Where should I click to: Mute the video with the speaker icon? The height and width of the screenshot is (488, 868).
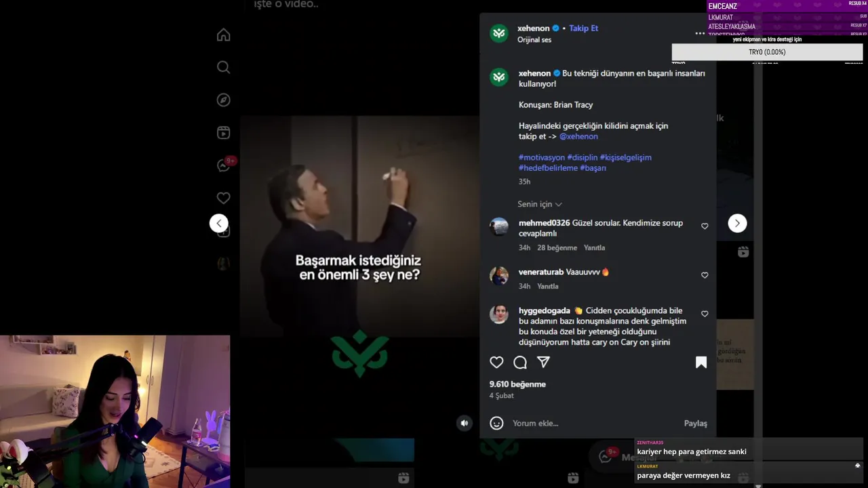(465, 423)
